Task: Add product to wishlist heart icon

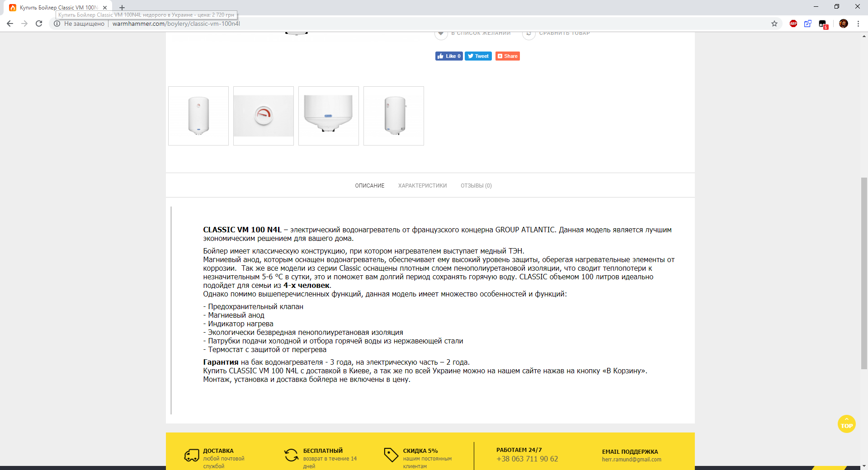Action: tap(441, 34)
